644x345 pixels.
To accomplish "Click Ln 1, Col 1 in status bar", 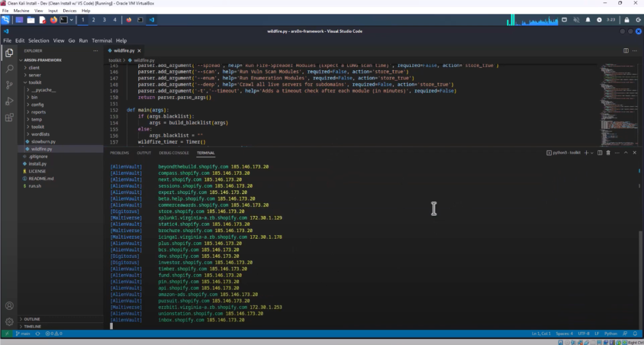I will [x=541, y=334].
